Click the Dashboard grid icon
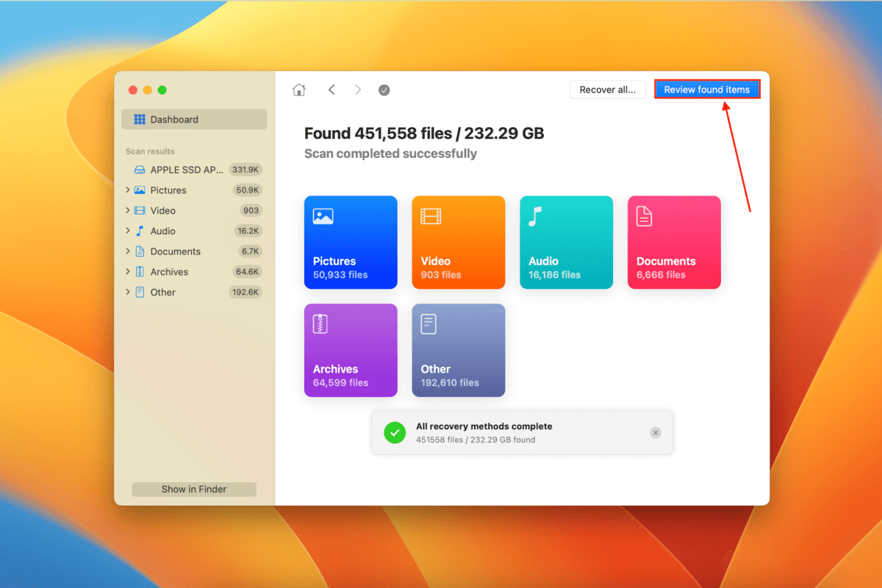 coord(140,119)
